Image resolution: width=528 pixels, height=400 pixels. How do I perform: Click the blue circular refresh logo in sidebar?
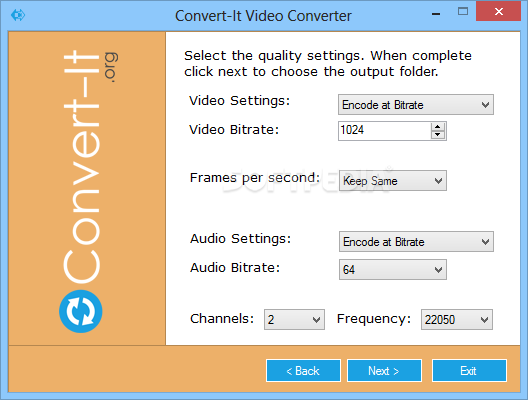81,311
